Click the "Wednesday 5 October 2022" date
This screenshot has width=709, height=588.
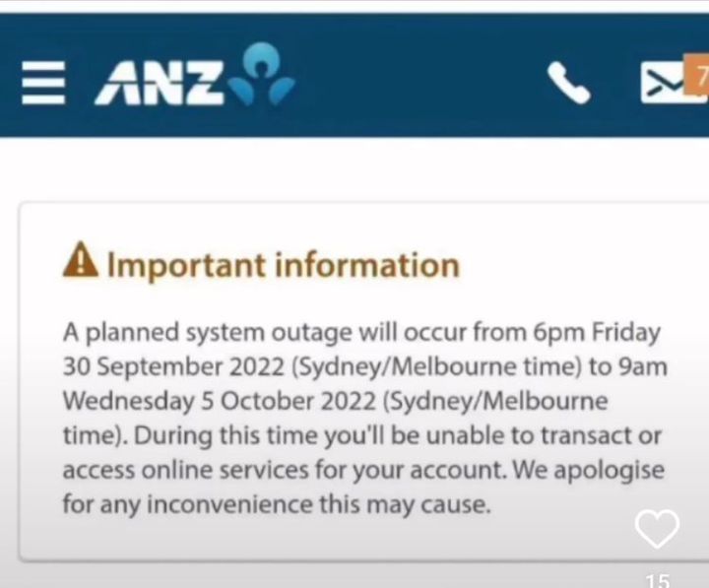pyautogui.click(x=220, y=401)
